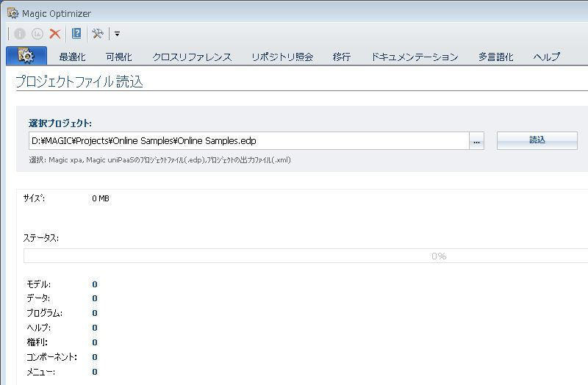This screenshot has width=588, height=385.
Task: Click the red X delete icon
Action: click(55, 34)
